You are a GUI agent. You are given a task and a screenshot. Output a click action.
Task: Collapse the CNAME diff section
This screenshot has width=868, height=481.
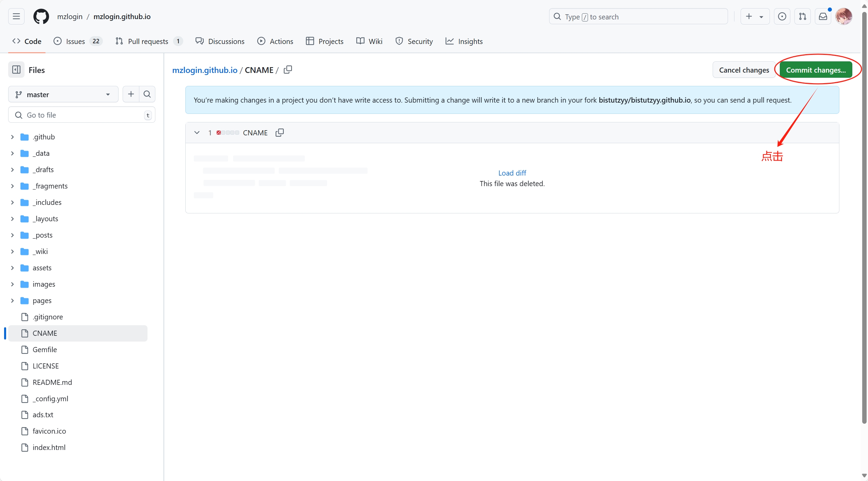click(197, 133)
